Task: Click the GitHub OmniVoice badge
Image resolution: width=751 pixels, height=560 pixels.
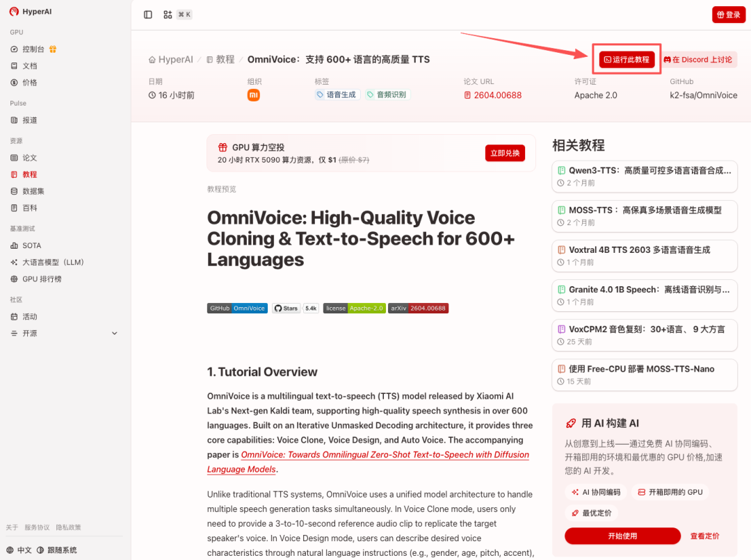Action: click(237, 308)
